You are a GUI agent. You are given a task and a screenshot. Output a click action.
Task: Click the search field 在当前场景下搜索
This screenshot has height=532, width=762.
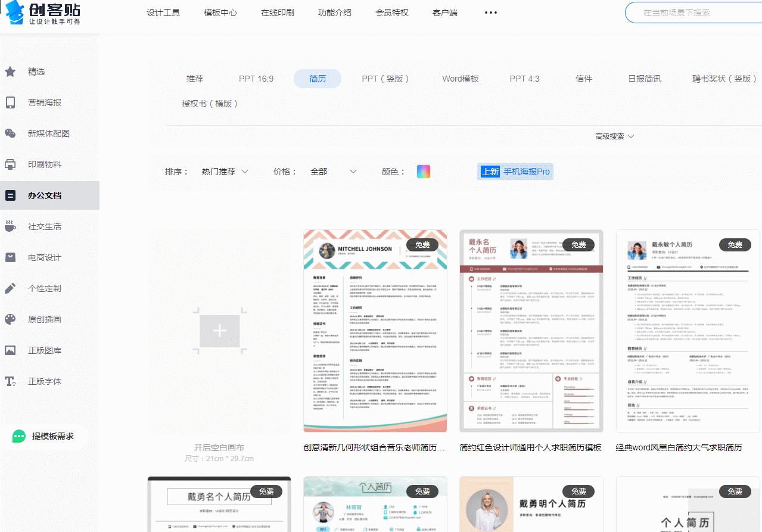pos(694,13)
